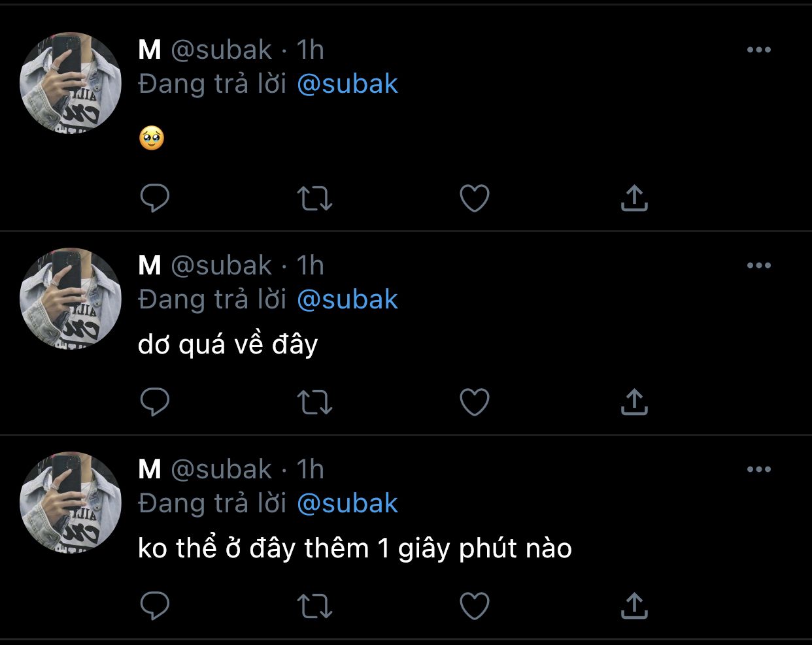
Task: Open more options on the emoji tweet
Action: pos(758,50)
